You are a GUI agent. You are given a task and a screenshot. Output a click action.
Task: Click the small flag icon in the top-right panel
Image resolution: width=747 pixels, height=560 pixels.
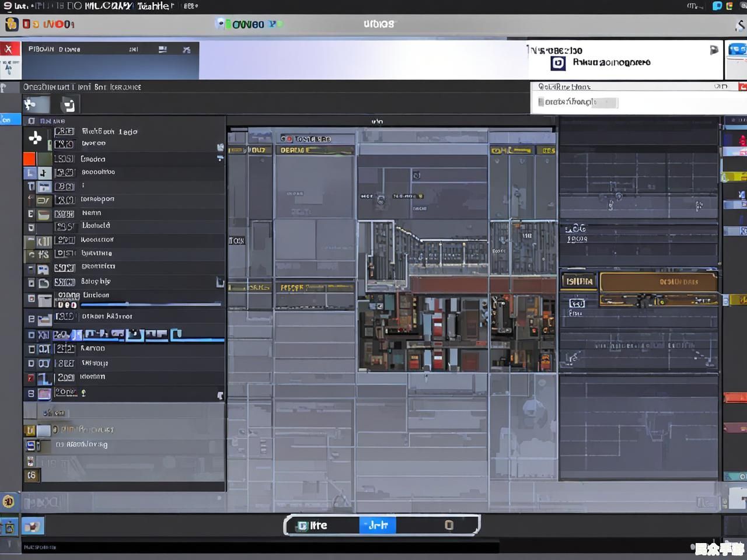click(714, 50)
